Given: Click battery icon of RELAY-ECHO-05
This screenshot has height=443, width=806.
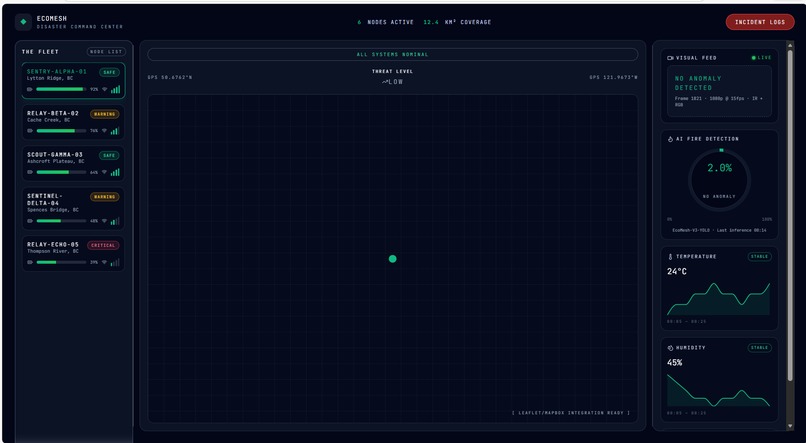Looking at the screenshot, I should [30, 263].
